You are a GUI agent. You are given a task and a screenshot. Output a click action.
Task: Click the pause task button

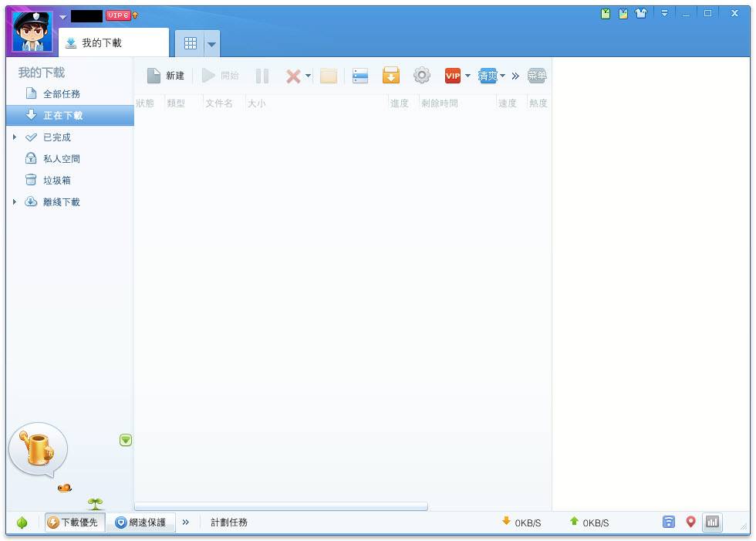click(x=262, y=76)
